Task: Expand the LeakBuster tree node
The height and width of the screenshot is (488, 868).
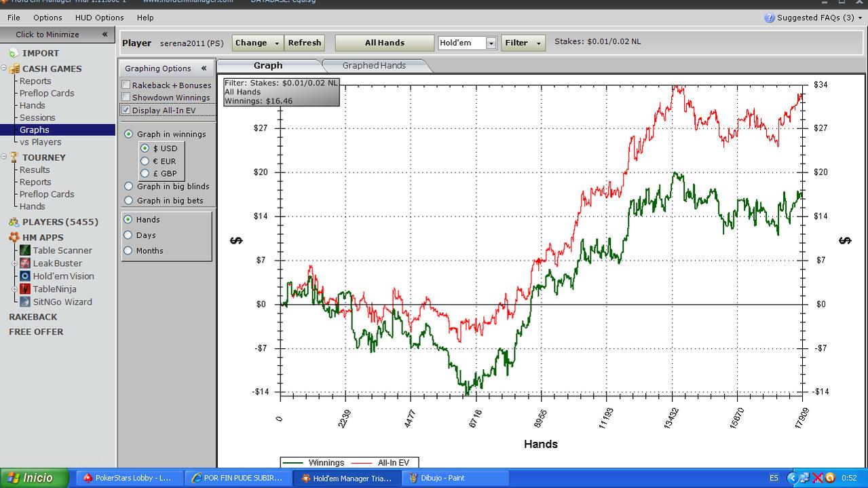Action: (x=15, y=263)
